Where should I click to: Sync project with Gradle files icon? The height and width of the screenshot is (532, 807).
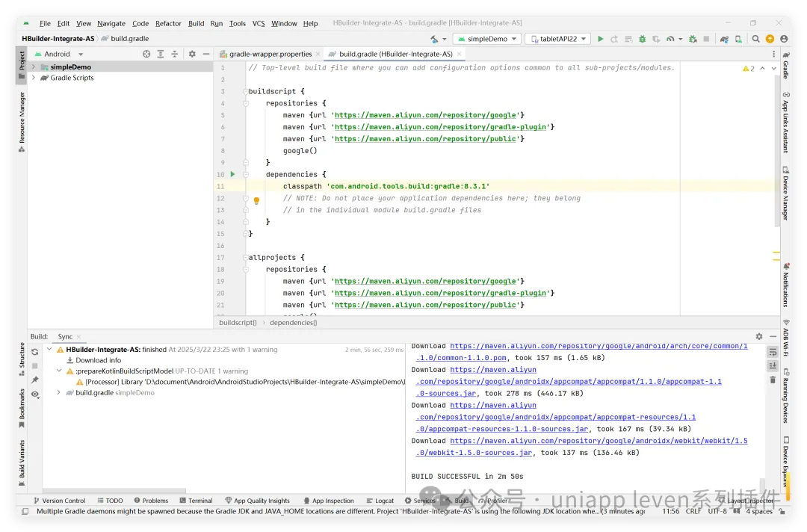[x=724, y=39]
